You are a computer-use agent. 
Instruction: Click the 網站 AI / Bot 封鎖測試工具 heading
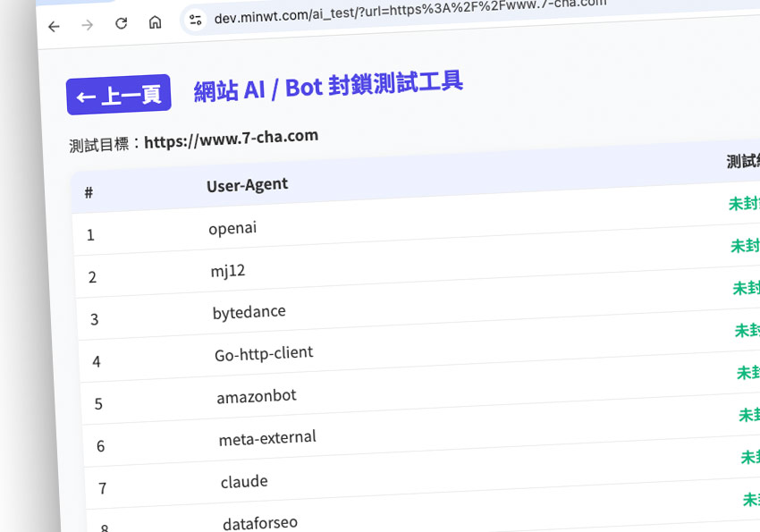(328, 87)
